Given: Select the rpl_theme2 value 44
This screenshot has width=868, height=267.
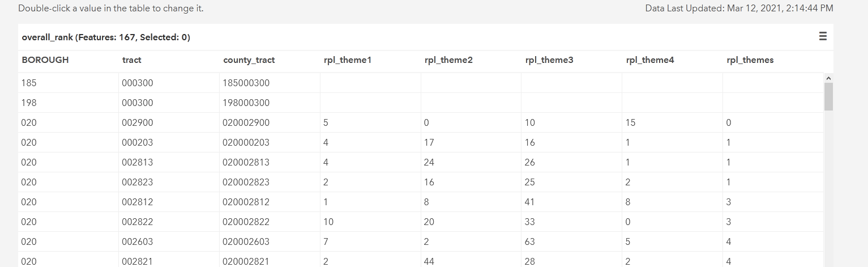Looking at the screenshot, I should 429,261.
